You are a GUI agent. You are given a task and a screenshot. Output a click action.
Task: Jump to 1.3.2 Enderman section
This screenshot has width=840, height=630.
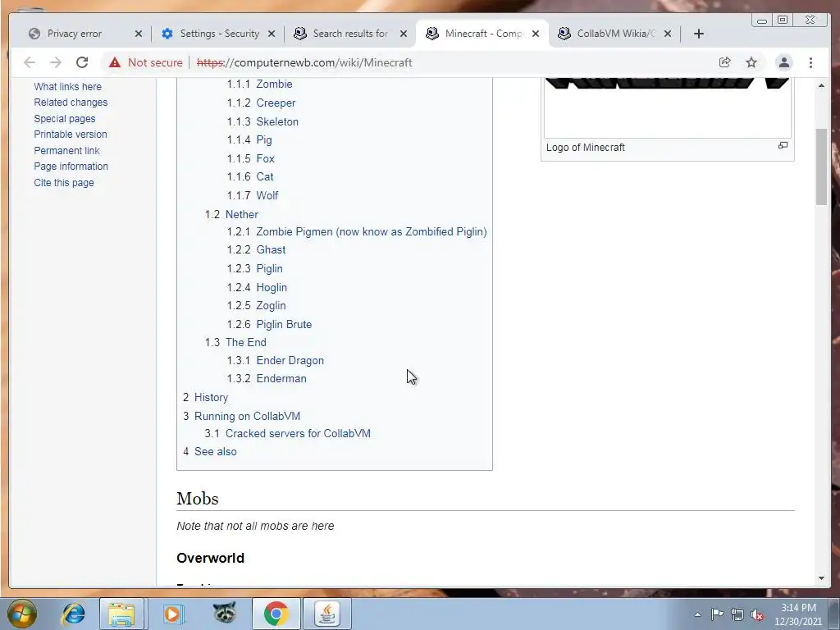point(267,378)
